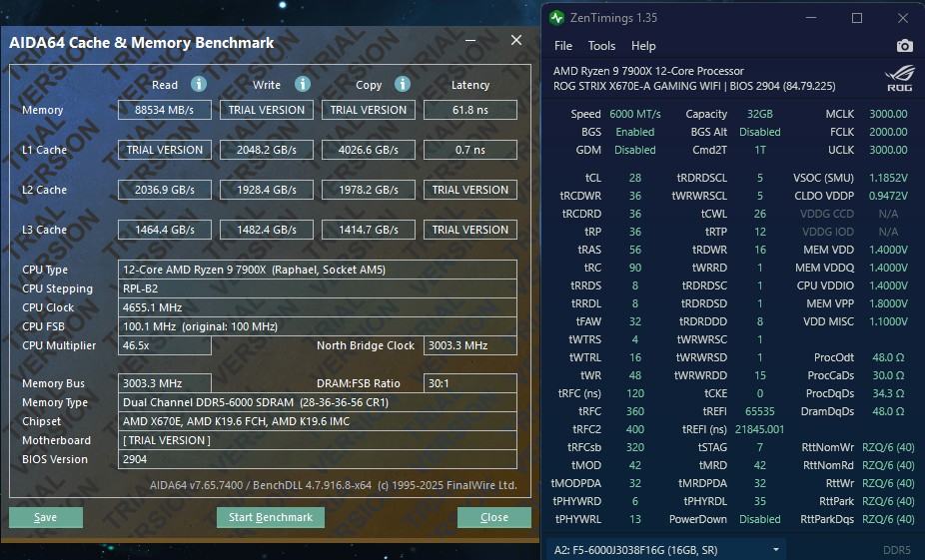Click the ZenTimings app icon in title bar
925x560 pixels.
coord(556,18)
